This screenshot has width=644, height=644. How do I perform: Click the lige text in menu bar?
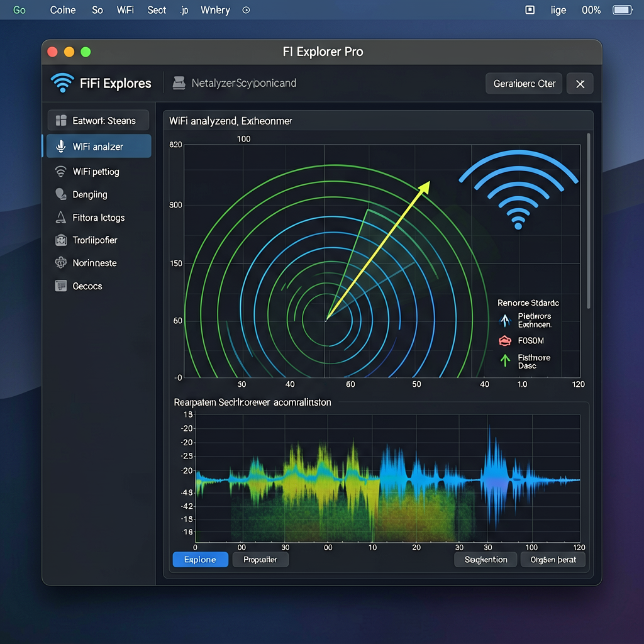tap(558, 10)
